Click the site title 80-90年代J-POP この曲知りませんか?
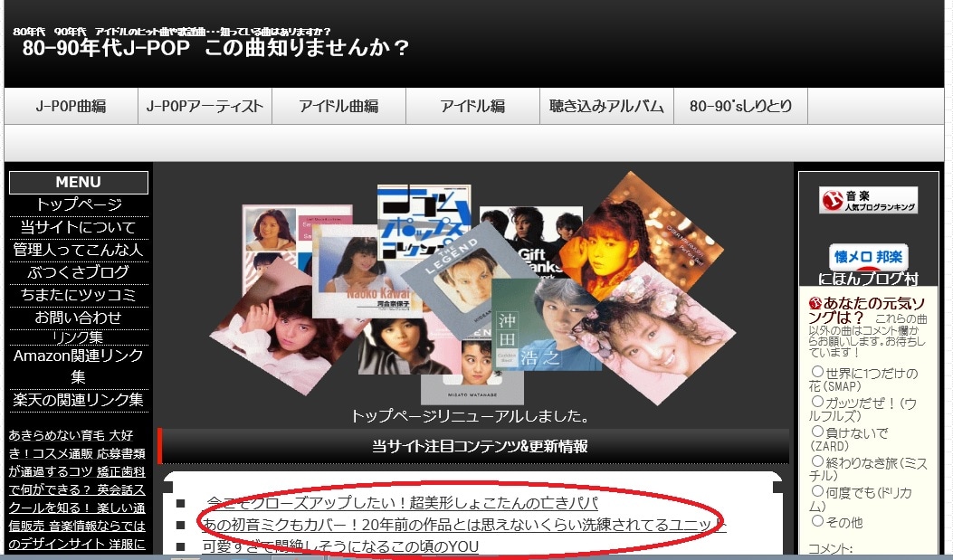Viewport: 953px width, 560px height. [x=215, y=47]
